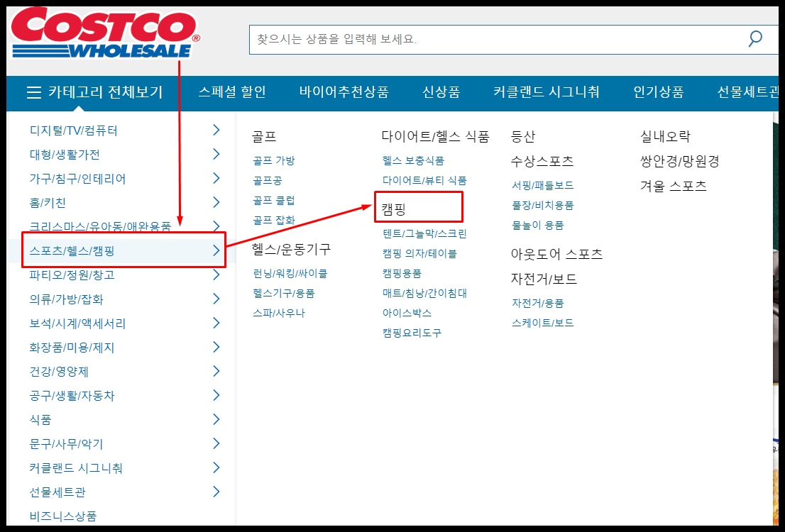This screenshot has height=532, width=785.
Task: Click the Costco Wholesale logo
Action: pyautogui.click(x=105, y=33)
